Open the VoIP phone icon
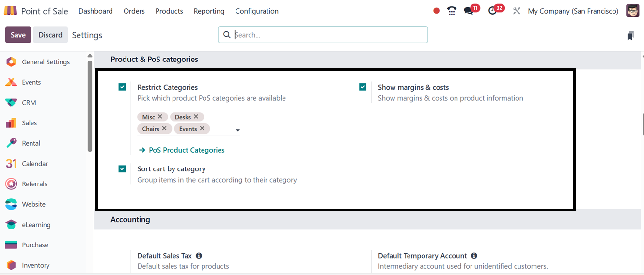The image size is (644, 275). tap(452, 11)
